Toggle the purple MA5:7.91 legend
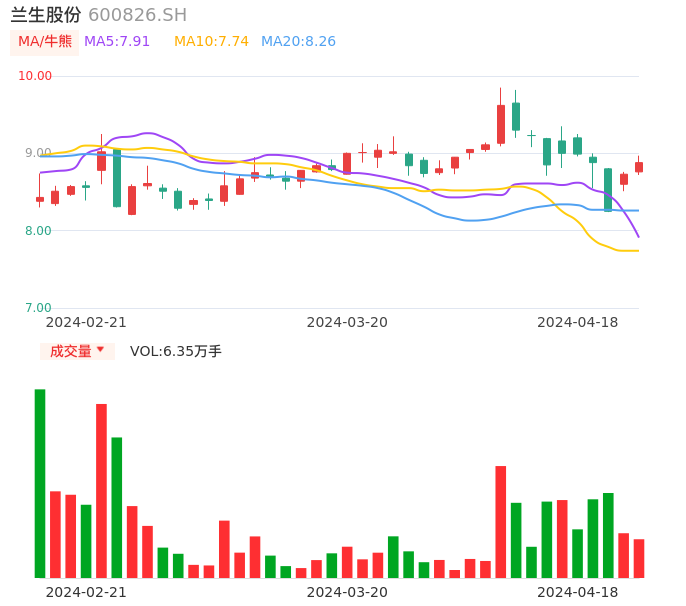The height and width of the screenshot is (606, 686). pos(117,42)
